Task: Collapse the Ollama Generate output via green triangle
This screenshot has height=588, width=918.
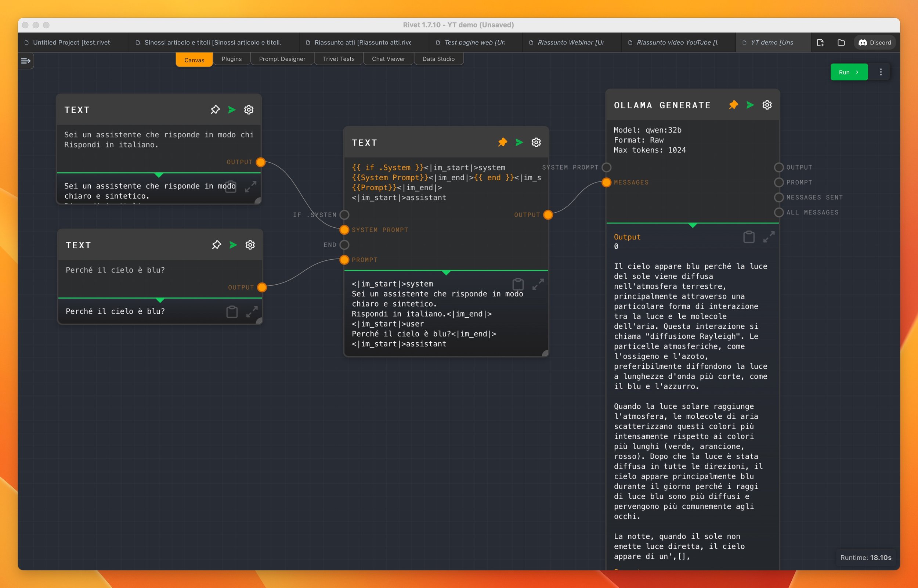Action: click(x=693, y=225)
